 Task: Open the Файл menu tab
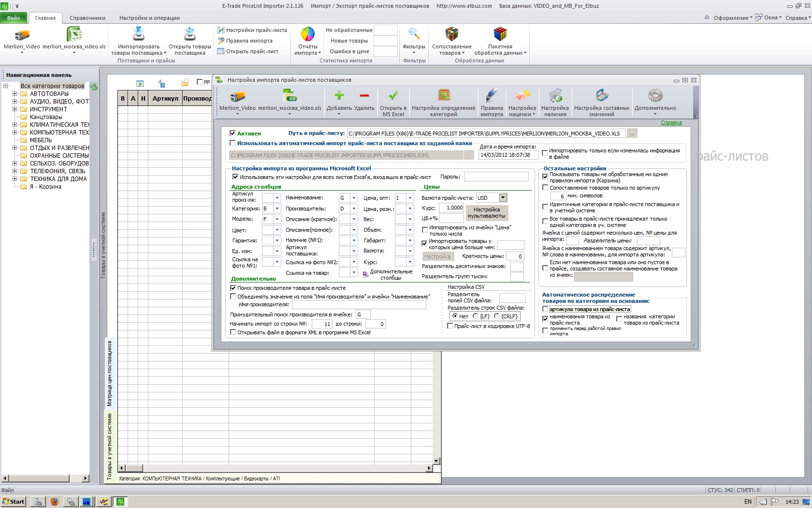click(14, 18)
